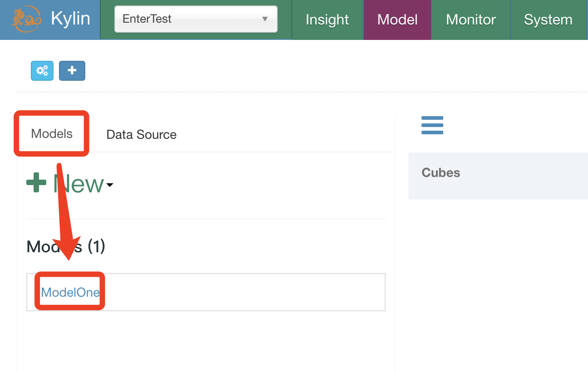Viewport: 588px width, 372px height.
Task: Click the green New button text
Action: click(78, 184)
